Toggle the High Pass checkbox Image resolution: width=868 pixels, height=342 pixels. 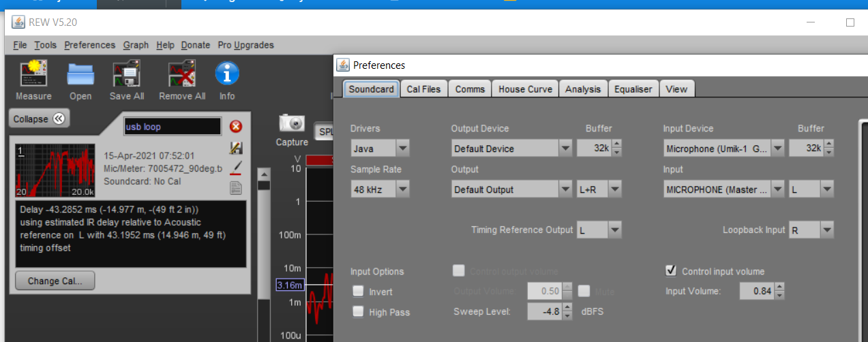point(358,312)
